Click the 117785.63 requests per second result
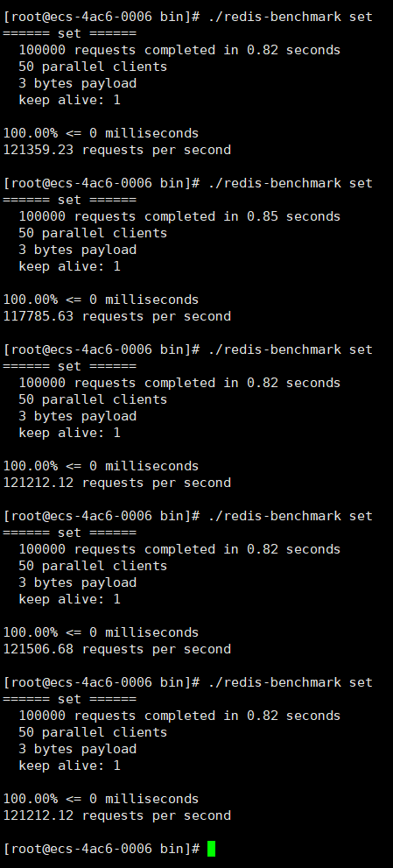 point(116,316)
